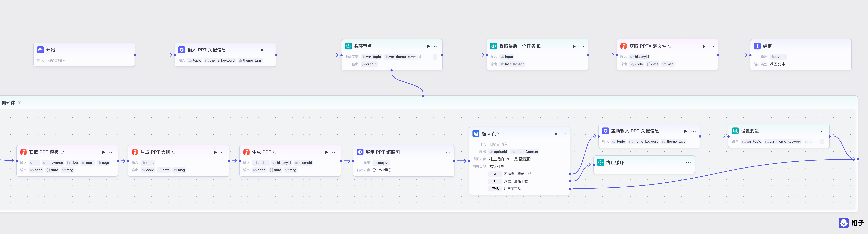
Task: Click the 循环体 title label
Action: pyautogui.click(x=8, y=103)
